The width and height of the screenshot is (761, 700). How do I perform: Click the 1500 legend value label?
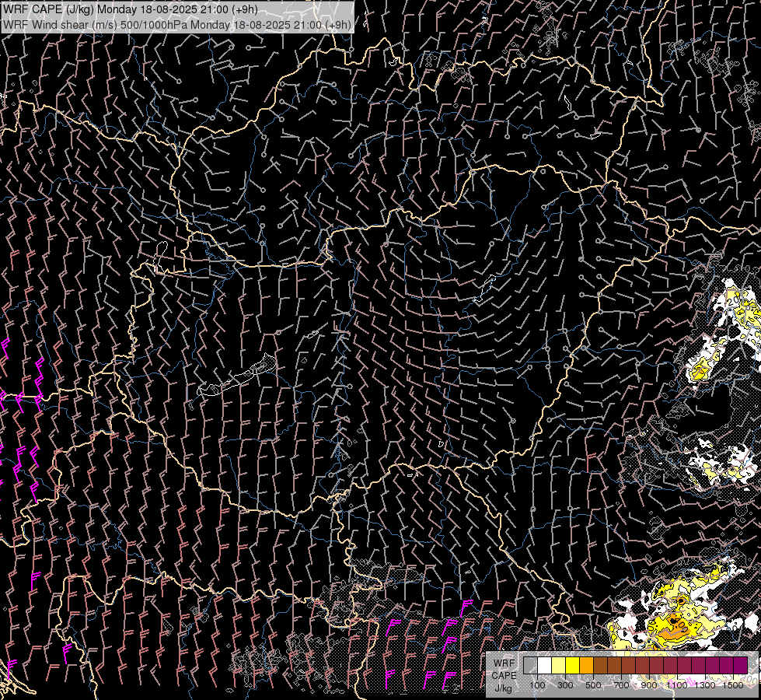click(733, 685)
